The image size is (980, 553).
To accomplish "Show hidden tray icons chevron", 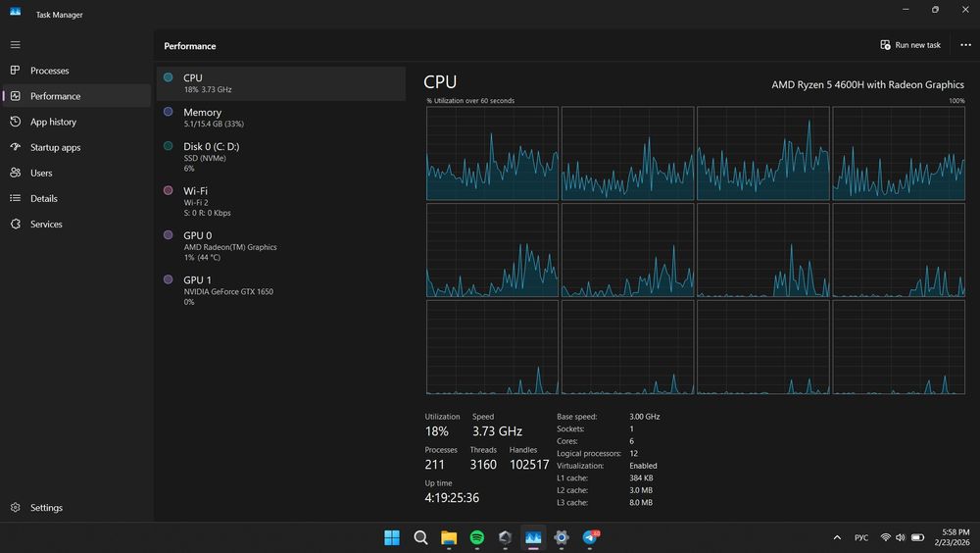I will [837, 537].
